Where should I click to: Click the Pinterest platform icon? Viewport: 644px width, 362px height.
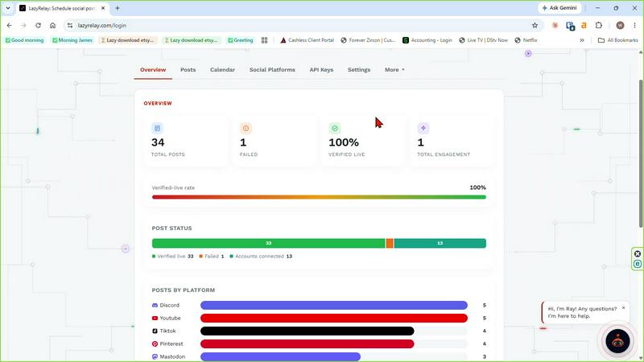coord(155,344)
